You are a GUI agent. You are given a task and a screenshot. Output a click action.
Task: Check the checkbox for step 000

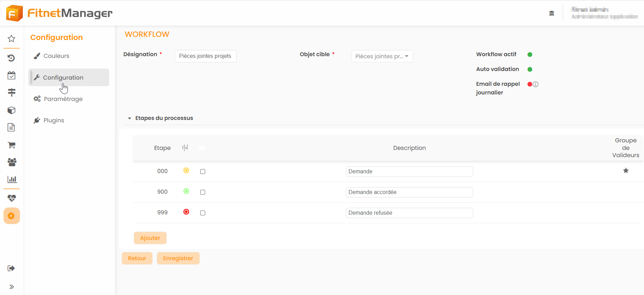[x=203, y=172]
